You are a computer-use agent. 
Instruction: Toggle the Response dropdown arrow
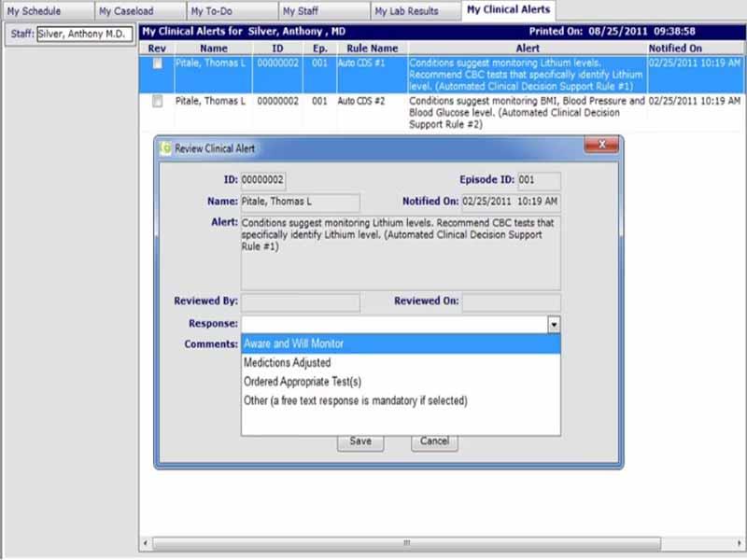(554, 325)
